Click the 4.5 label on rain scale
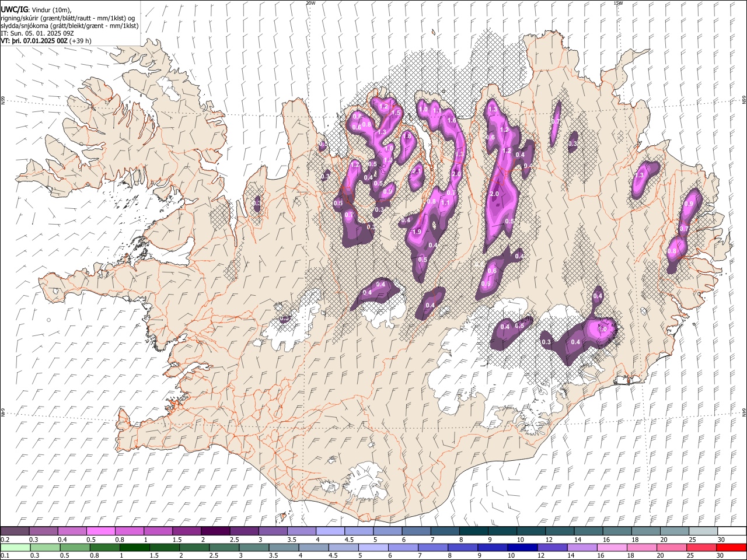Screen dimensions: 747x560 point(333,555)
